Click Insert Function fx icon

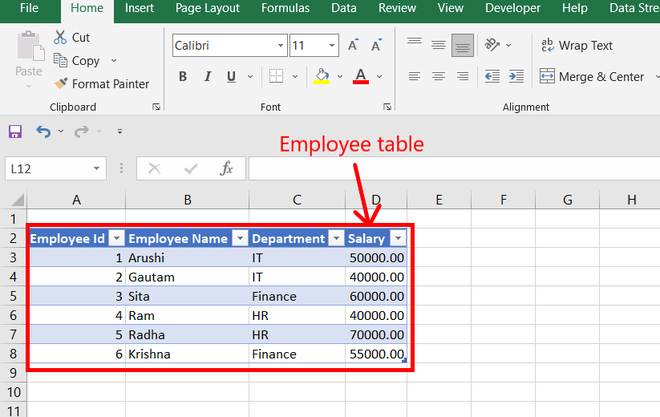pyautogui.click(x=226, y=169)
